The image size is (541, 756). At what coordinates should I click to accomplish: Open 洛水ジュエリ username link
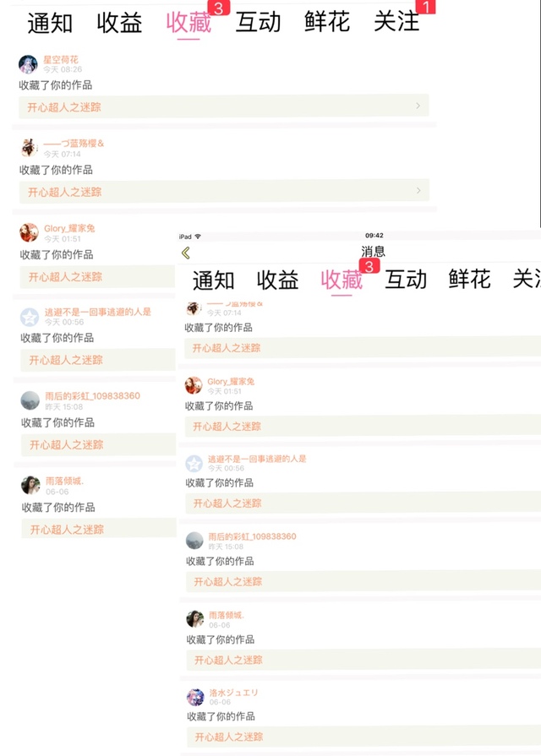coord(233,693)
